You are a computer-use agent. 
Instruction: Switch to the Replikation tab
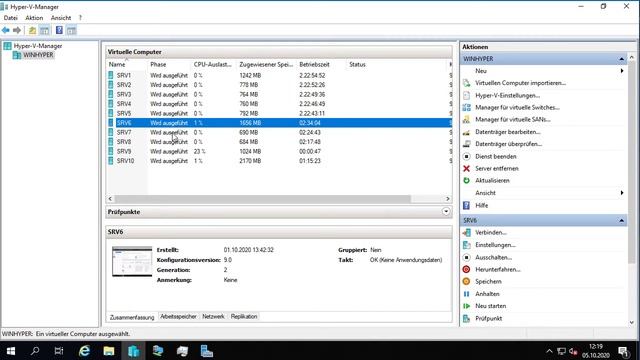click(x=244, y=316)
